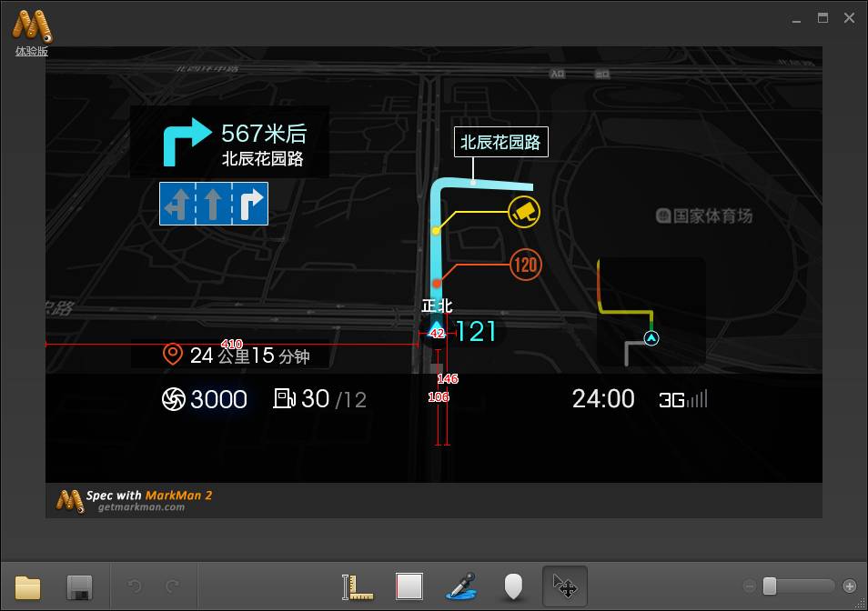Undo the last measurement mark

(x=134, y=586)
